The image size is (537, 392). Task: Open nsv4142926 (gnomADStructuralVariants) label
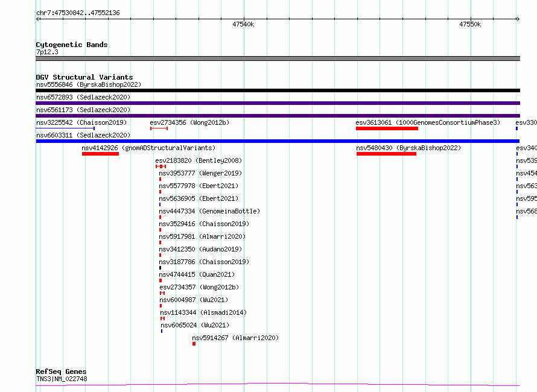(148, 148)
